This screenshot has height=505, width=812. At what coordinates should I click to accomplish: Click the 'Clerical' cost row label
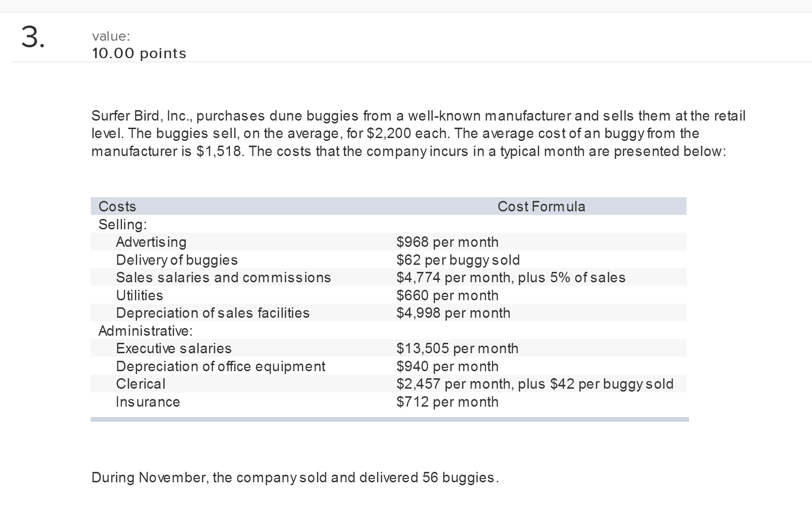[141, 383]
